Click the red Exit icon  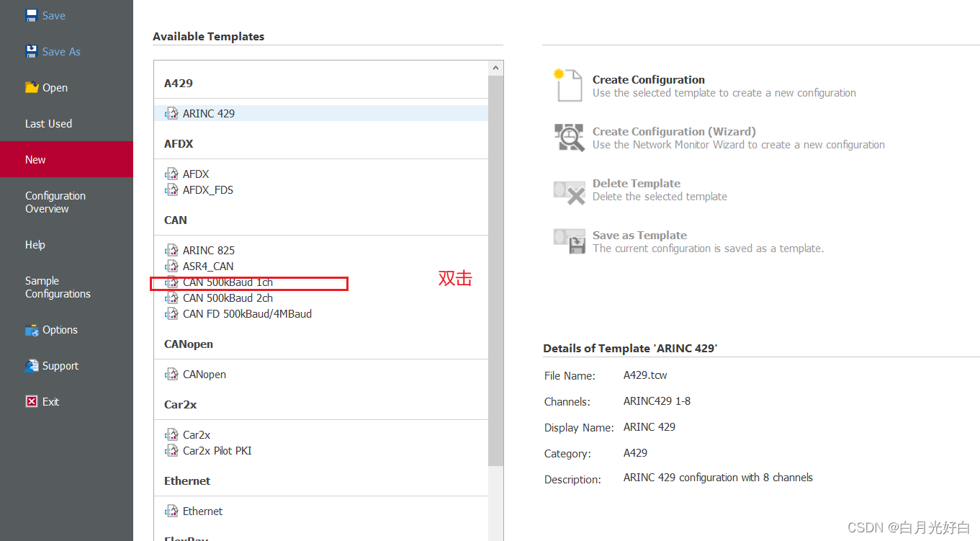pos(32,402)
